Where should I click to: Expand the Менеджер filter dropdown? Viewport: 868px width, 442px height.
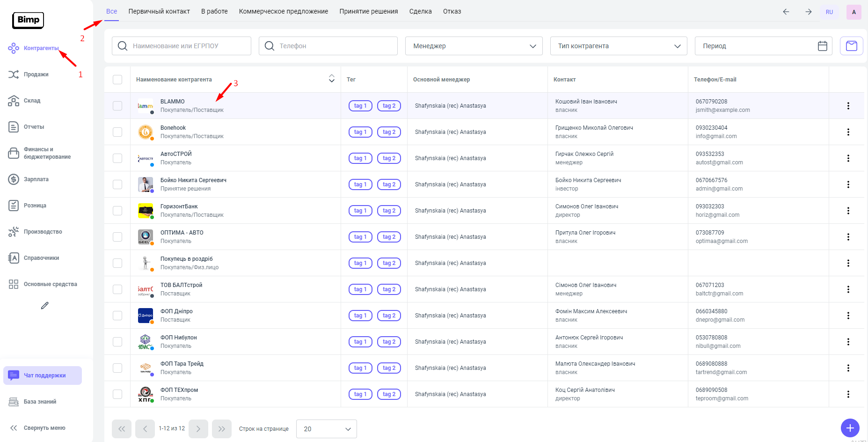474,46
